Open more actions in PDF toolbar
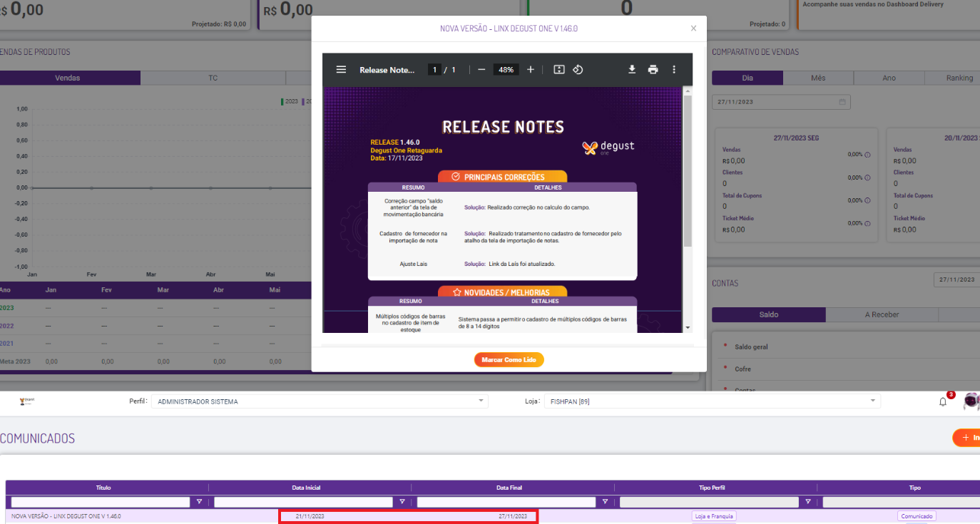The width and height of the screenshot is (980, 524). point(674,70)
